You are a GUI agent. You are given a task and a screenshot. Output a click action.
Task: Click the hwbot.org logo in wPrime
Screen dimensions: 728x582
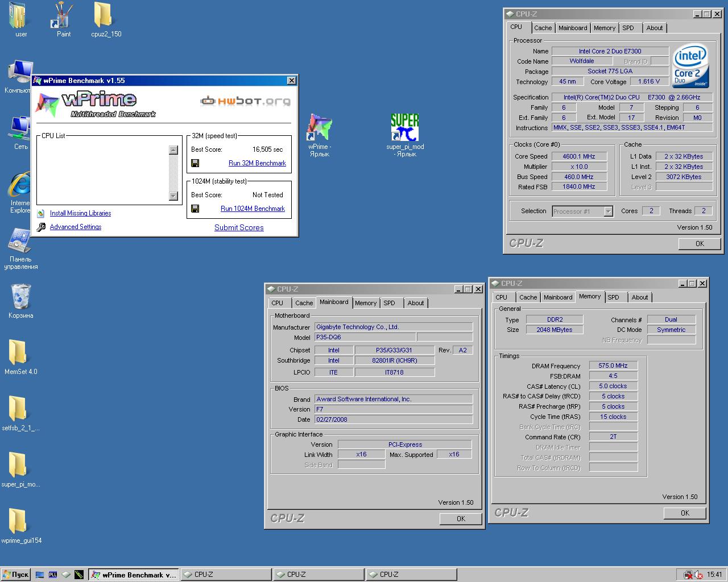tap(245, 101)
